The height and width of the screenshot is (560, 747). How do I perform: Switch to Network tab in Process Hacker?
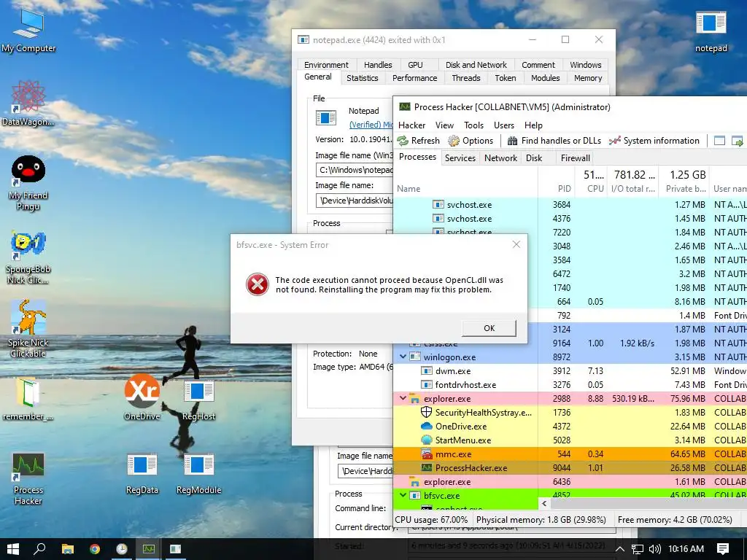pyautogui.click(x=500, y=158)
